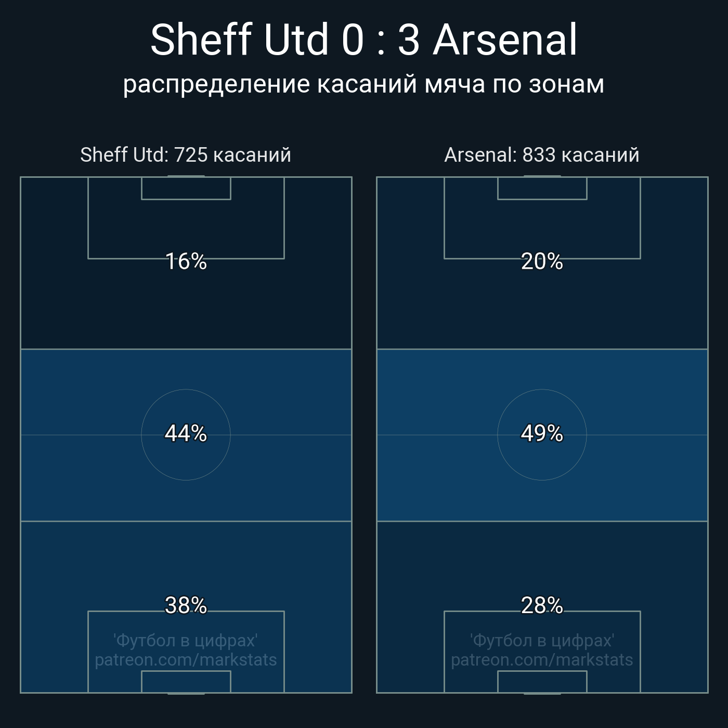This screenshot has height=728, width=728.
Task: Click the top six-yard box on Arsenal pitch
Action: coord(542,188)
